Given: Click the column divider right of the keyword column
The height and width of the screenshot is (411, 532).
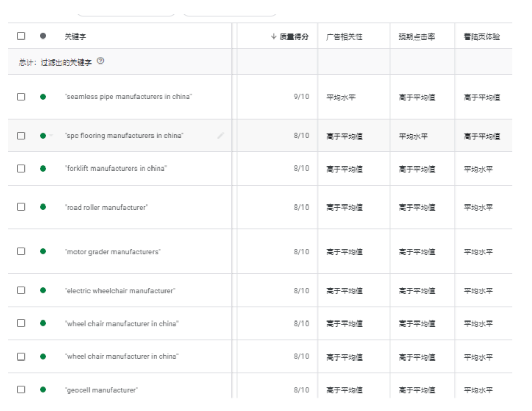Looking at the screenshot, I should [x=234, y=37].
